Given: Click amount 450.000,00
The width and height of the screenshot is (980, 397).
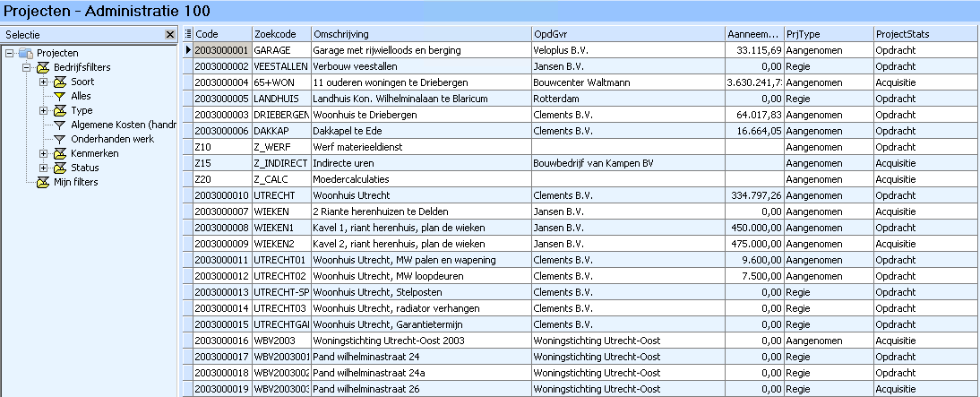Looking at the screenshot, I should [x=755, y=228].
